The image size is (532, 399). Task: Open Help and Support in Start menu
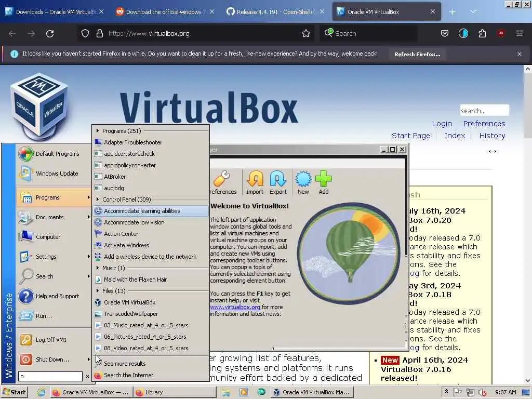tap(53, 296)
